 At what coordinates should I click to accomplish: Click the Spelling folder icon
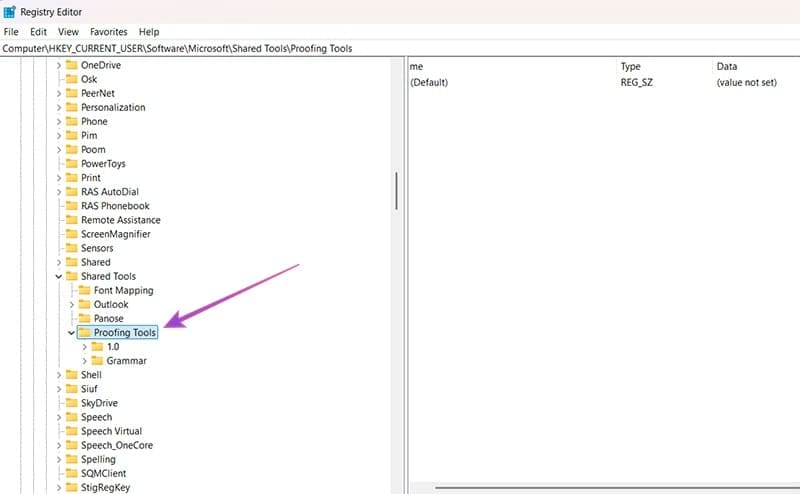(x=71, y=459)
